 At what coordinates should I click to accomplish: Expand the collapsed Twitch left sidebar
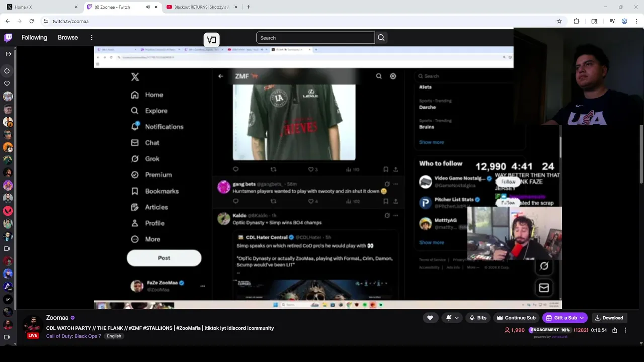click(8, 54)
